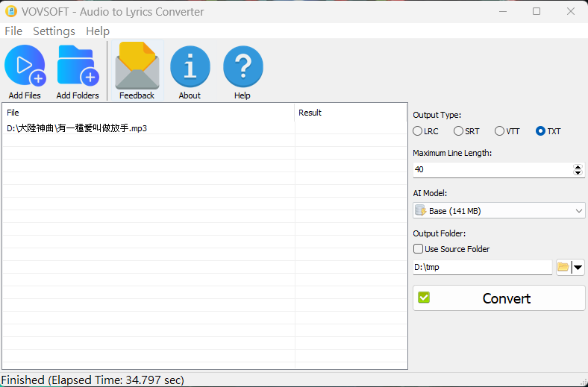
Task: Browse output folder with the folder icon
Action: pos(563,268)
